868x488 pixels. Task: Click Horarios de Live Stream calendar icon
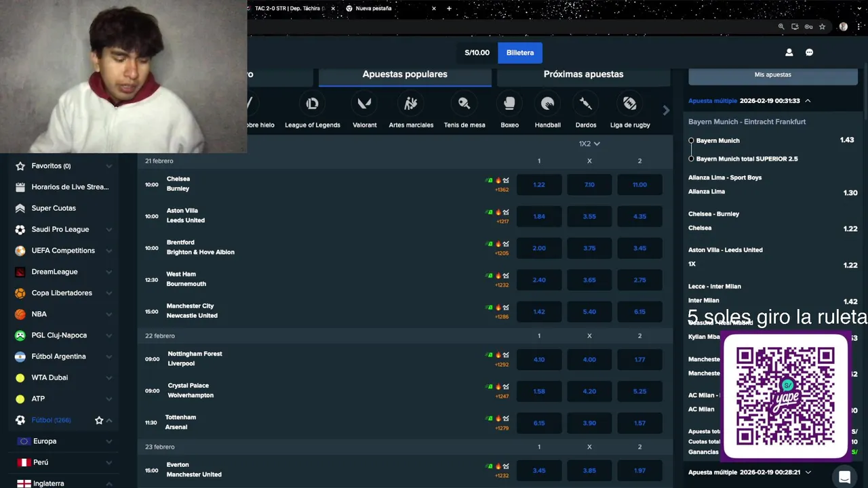(20, 187)
